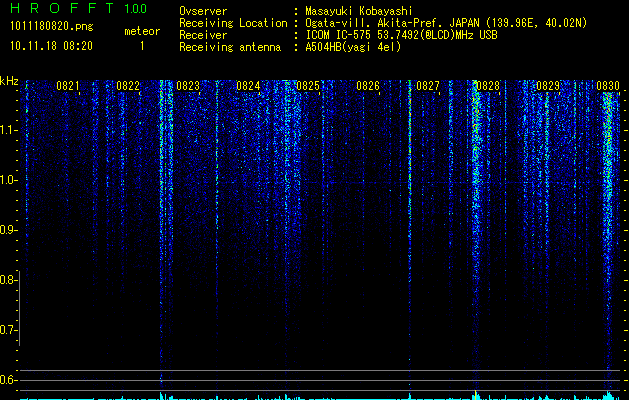Click the Receiving Location value text

[x=446, y=23]
